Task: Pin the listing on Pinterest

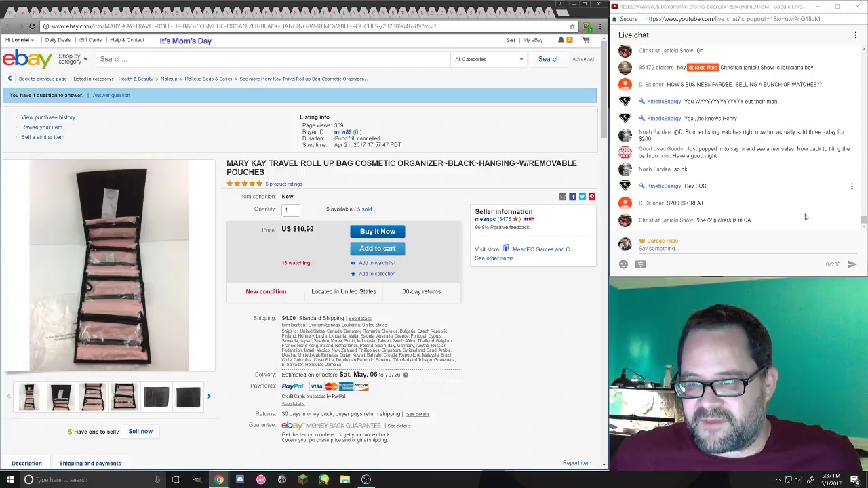Action: [x=591, y=197]
